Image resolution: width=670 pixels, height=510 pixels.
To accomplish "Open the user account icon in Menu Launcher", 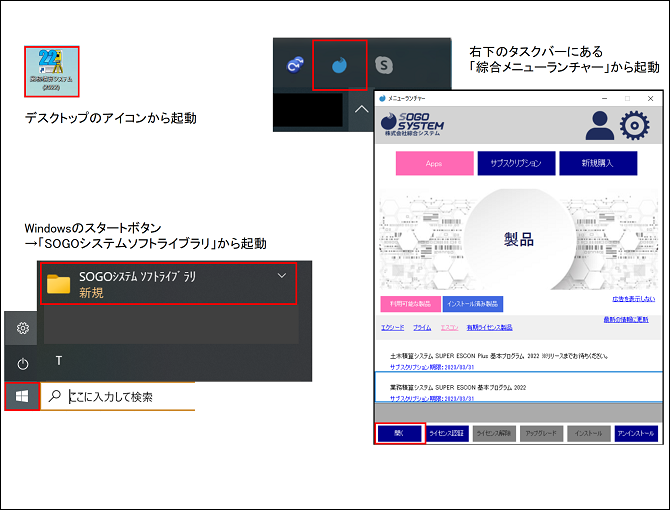I will [x=599, y=126].
